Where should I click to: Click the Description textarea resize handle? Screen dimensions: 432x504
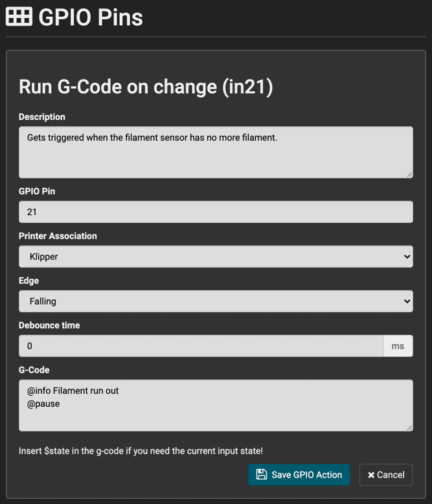(409, 174)
